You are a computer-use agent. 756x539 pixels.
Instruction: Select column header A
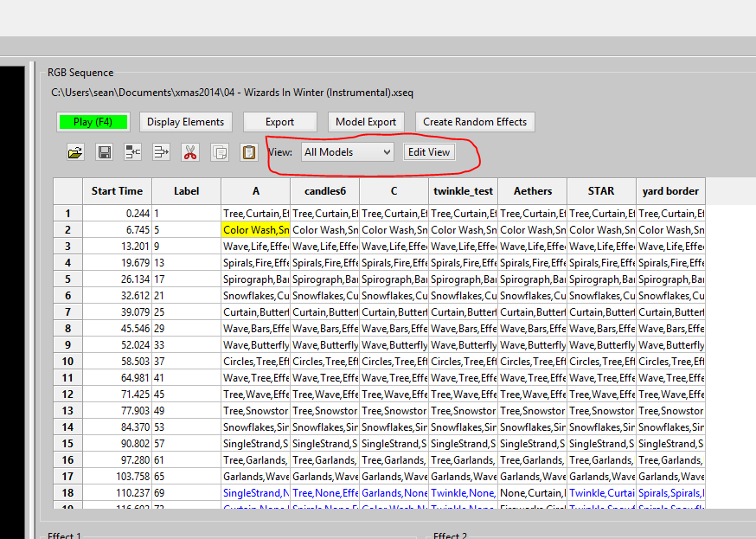click(x=256, y=191)
